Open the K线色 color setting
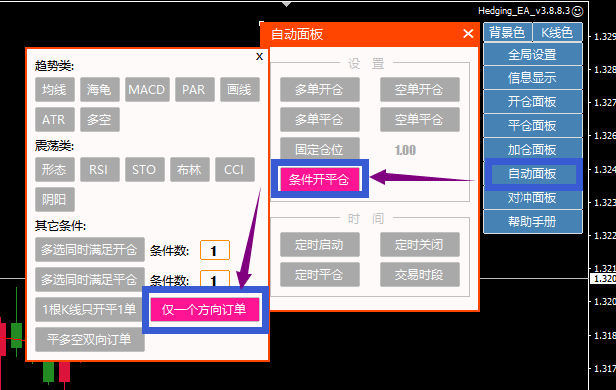This screenshot has height=390, width=616. [x=557, y=32]
